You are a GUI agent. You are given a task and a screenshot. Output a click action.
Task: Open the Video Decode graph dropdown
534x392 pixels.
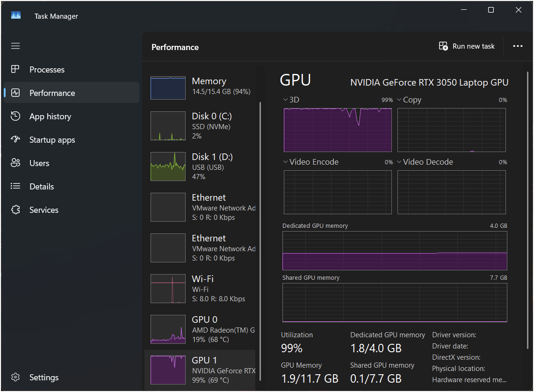(x=399, y=162)
